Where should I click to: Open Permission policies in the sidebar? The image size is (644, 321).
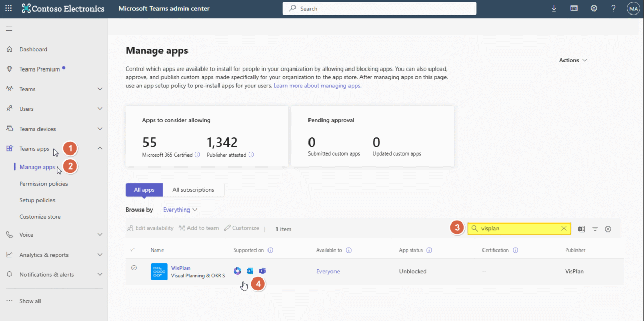coord(44,183)
